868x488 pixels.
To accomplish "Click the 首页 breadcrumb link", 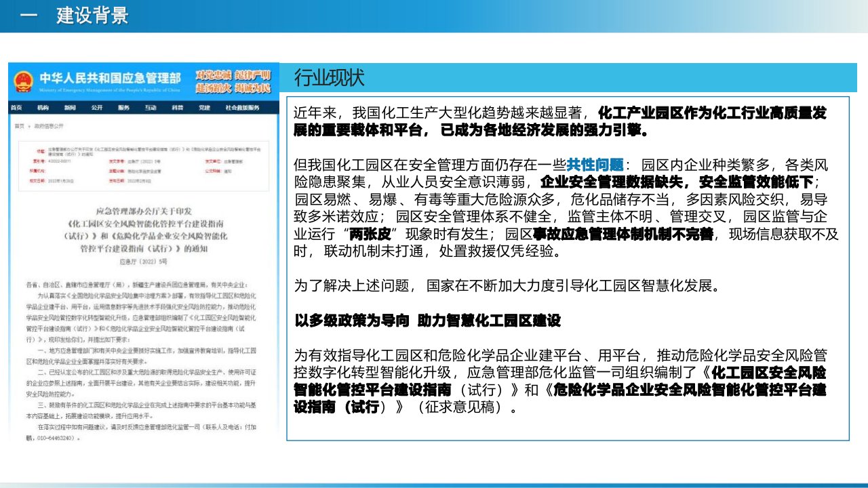I will point(18,126).
